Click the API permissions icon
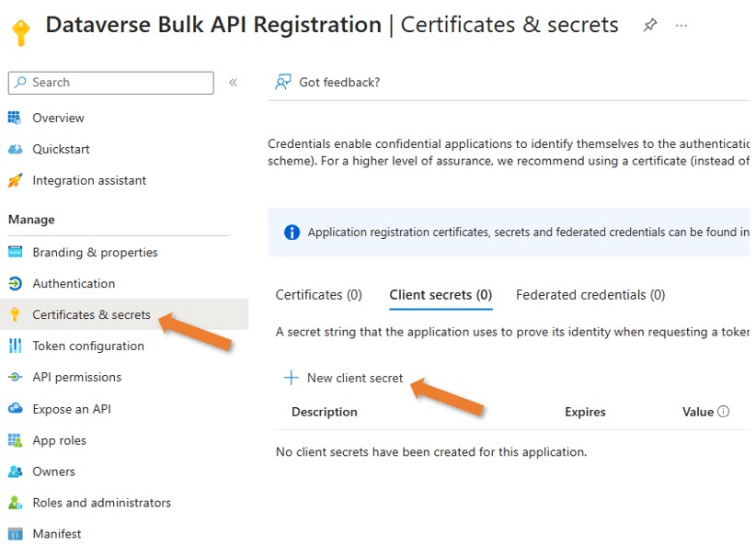This screenshot has height=545, width=756. click(15, 377)
